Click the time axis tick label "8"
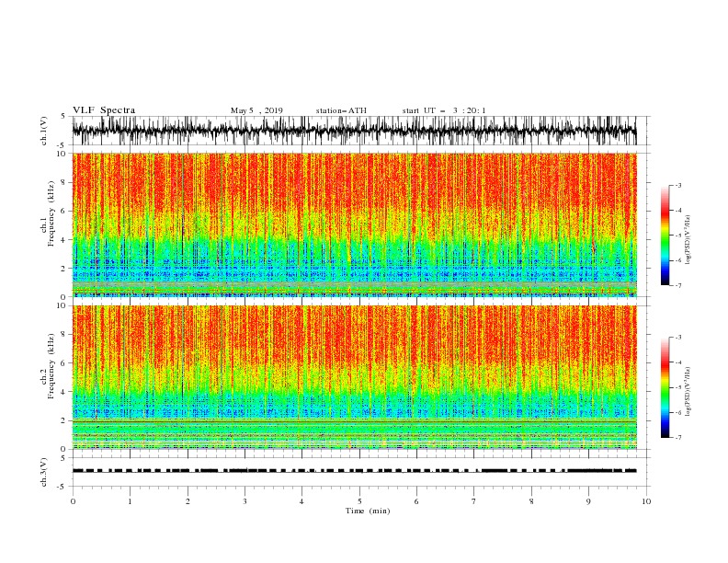This screenshot has height=563, width=728. 531,501
